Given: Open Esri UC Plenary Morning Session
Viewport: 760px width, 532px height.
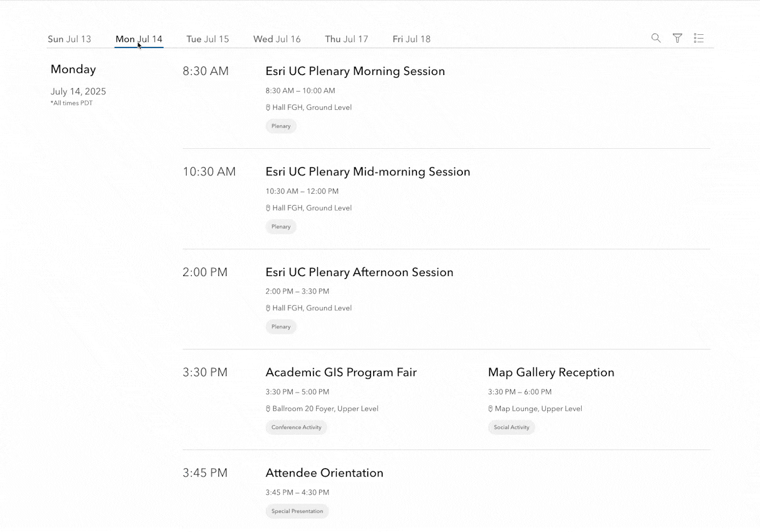Looking at the screenshot, I should [x=355, y=71].
